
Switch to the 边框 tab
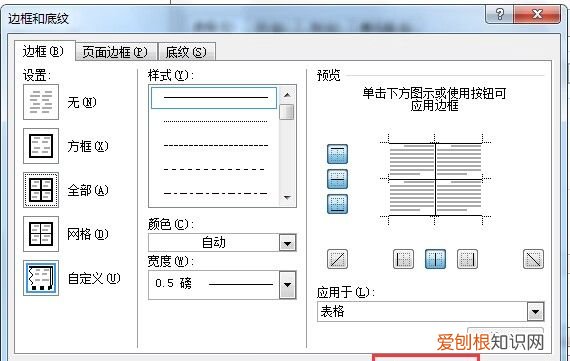click(x=44, y=51)
